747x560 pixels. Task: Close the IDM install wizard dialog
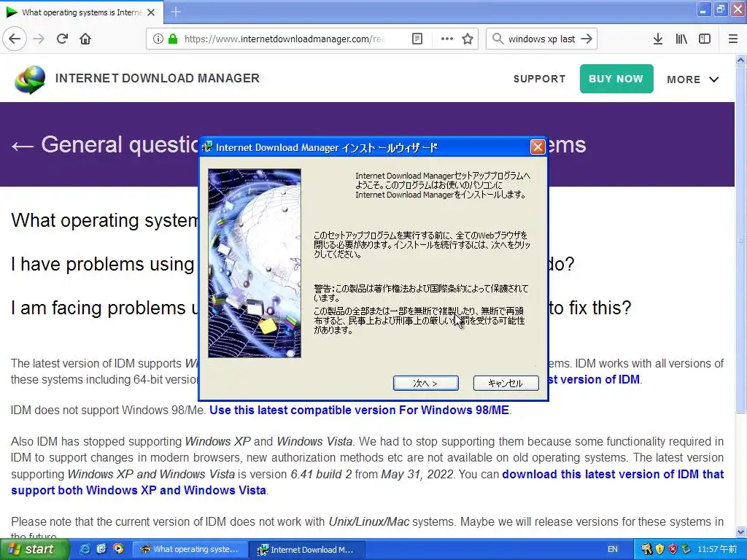pyautogui.click(x=538, y=147)
